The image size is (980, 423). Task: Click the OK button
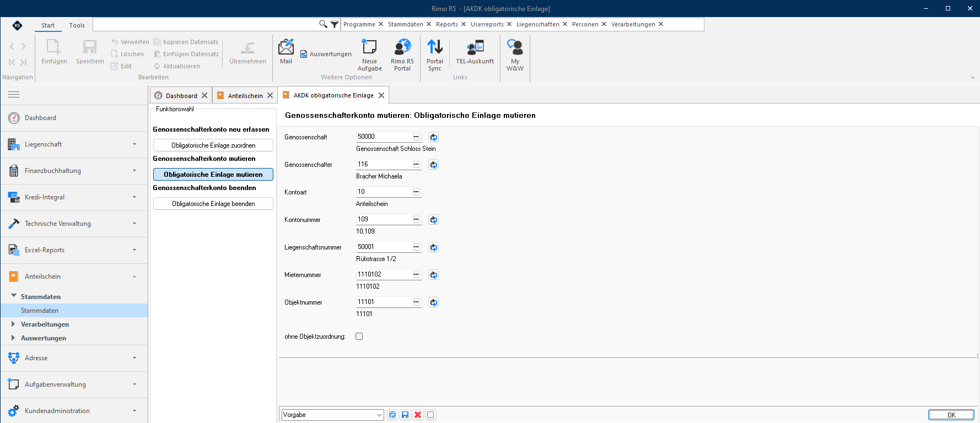[x=951, y=415]
